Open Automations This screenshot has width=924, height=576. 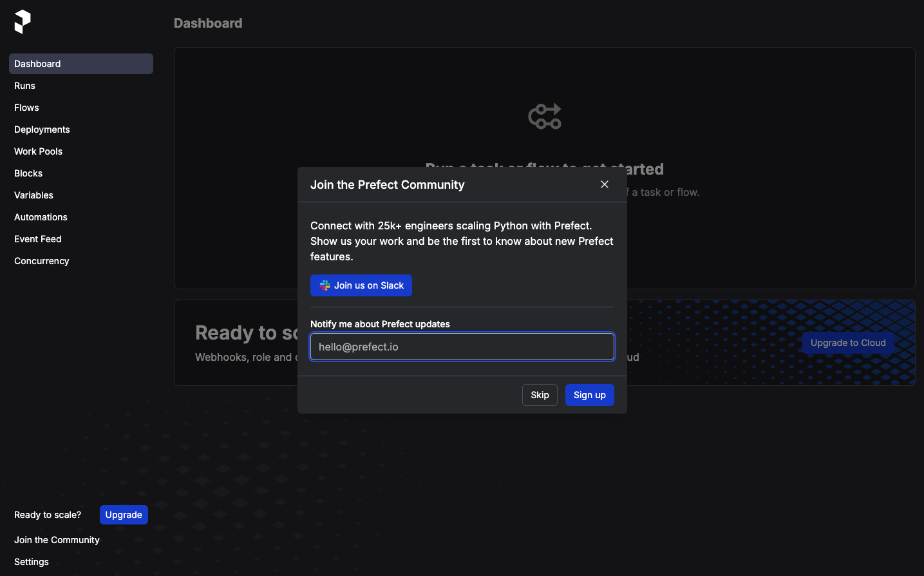[41, 217]
